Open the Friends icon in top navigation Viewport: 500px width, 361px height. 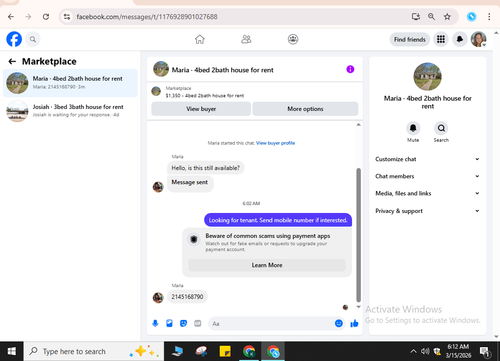pyautogui.click(x=246, y=39)
